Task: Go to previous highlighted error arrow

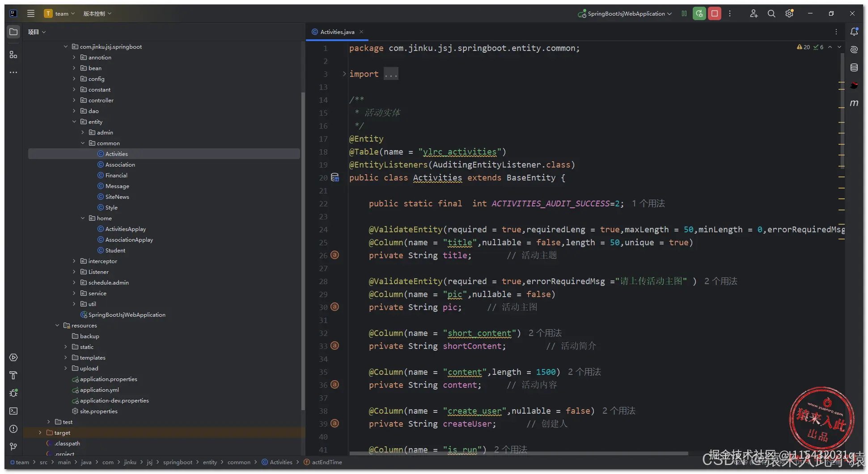Action: 830,47
